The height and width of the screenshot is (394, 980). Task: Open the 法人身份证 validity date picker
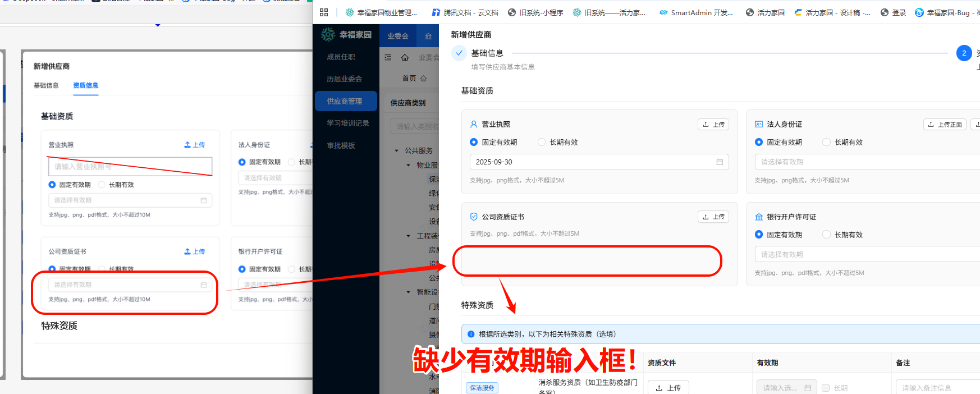pos(867,162)
